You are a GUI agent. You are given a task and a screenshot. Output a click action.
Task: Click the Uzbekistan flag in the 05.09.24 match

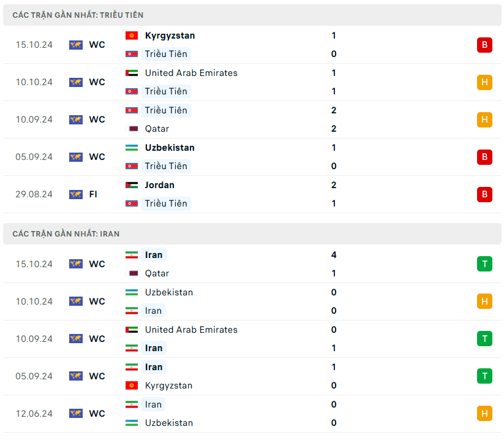[131, 148]
